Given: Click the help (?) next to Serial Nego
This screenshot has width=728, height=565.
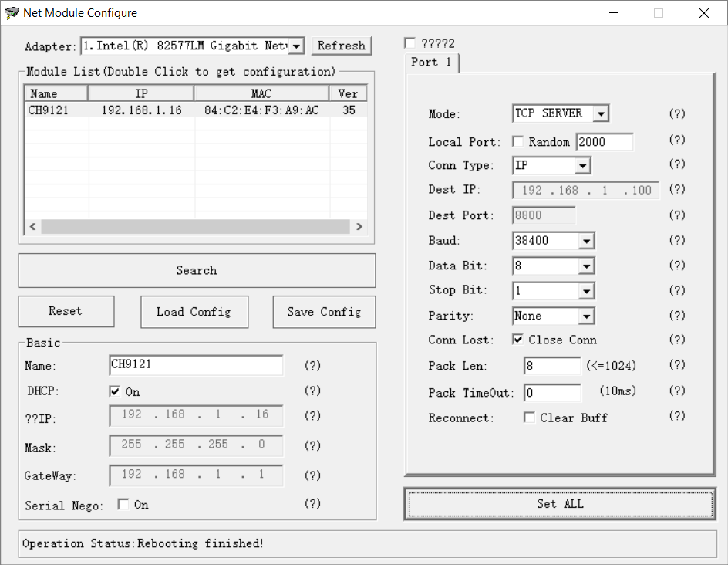Looking at the screenshot, I should click(x=312, y=504).
